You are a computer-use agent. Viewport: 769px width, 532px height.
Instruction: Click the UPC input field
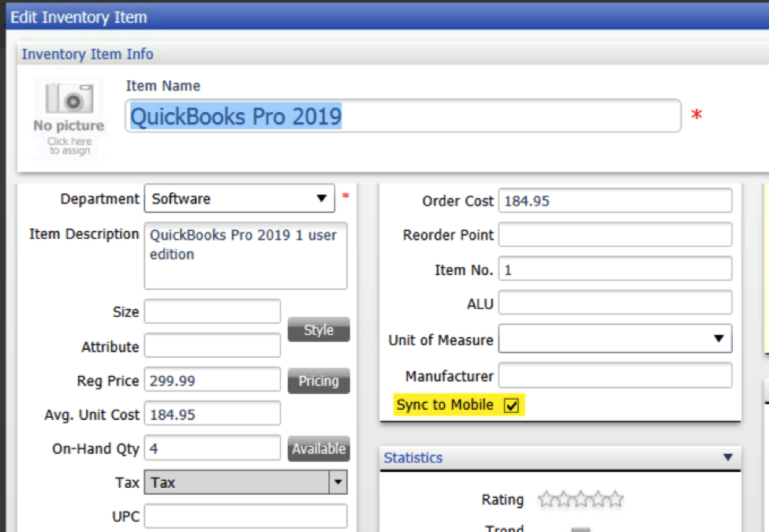pyautogui.click(x=246, y=516)
